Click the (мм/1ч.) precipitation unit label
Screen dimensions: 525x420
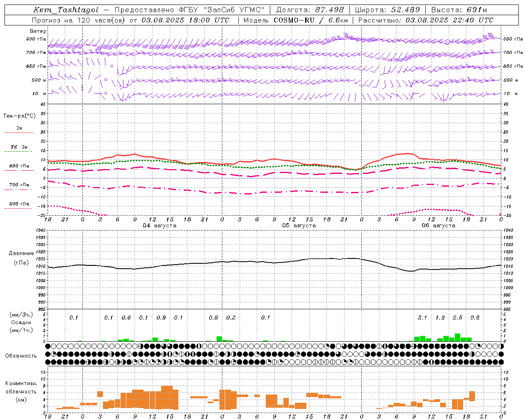[21, 330]
